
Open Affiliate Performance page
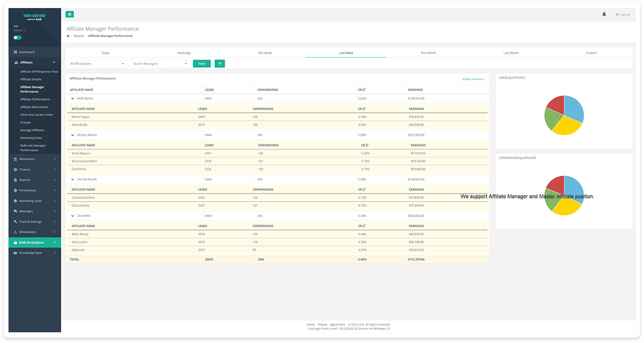[35, 99]
